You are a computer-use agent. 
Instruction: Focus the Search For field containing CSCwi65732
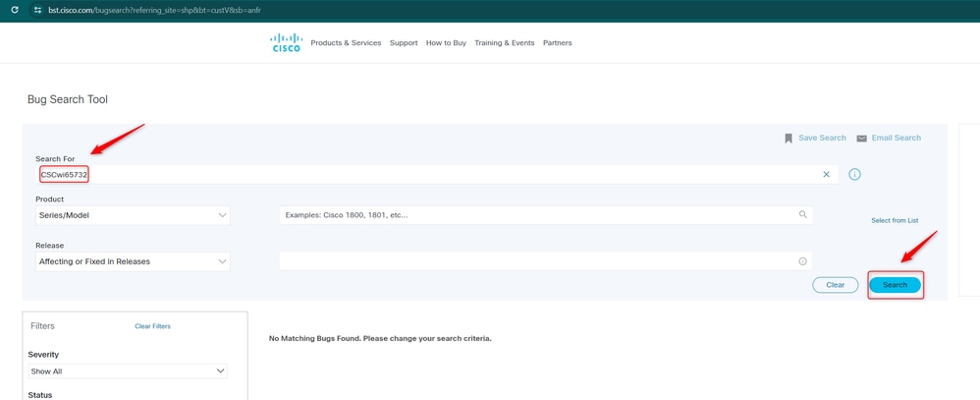click(x=437, y=175)
